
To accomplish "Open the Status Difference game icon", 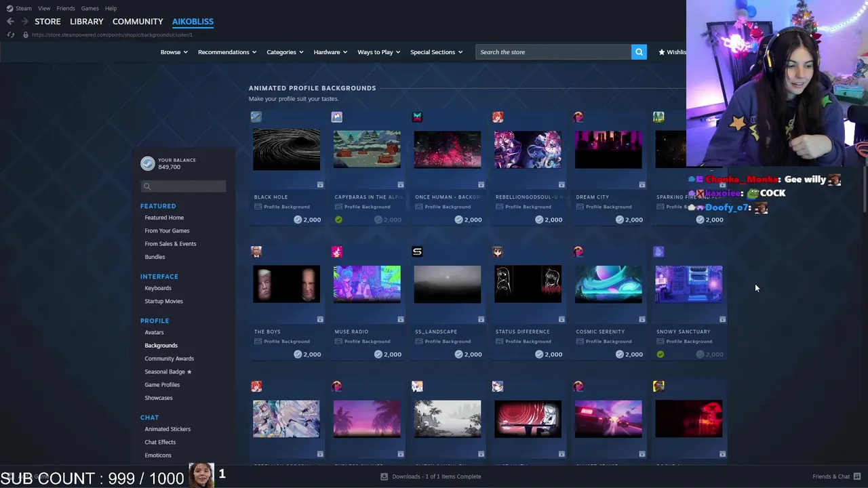I will tap(498, 252).
